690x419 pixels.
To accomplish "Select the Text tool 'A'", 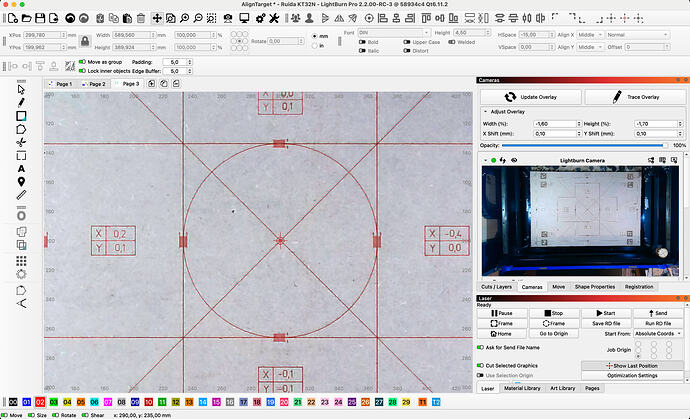I will (x=21, y=169).
